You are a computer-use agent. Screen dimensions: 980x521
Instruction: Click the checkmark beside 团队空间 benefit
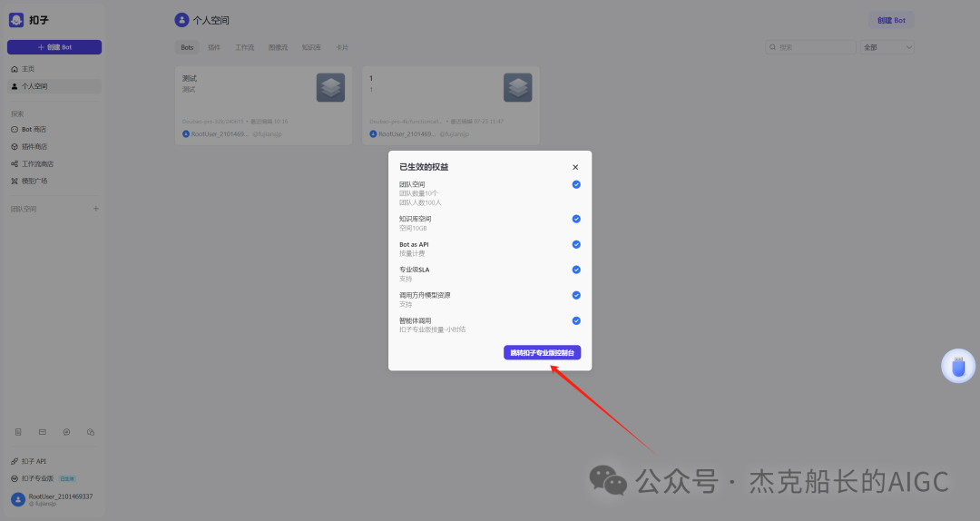pos(576,184)
